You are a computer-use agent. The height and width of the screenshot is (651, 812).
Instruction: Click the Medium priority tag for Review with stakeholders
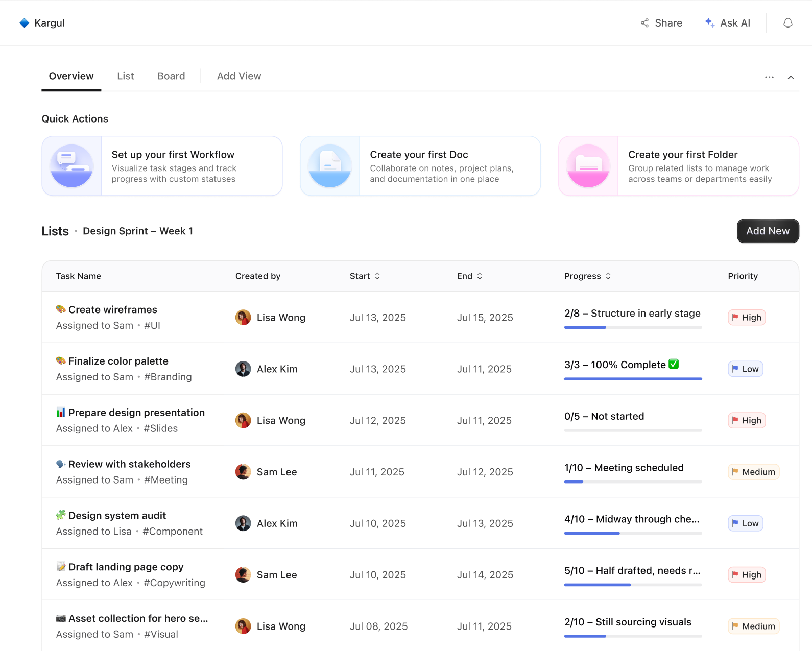click(x=754, y=472)
